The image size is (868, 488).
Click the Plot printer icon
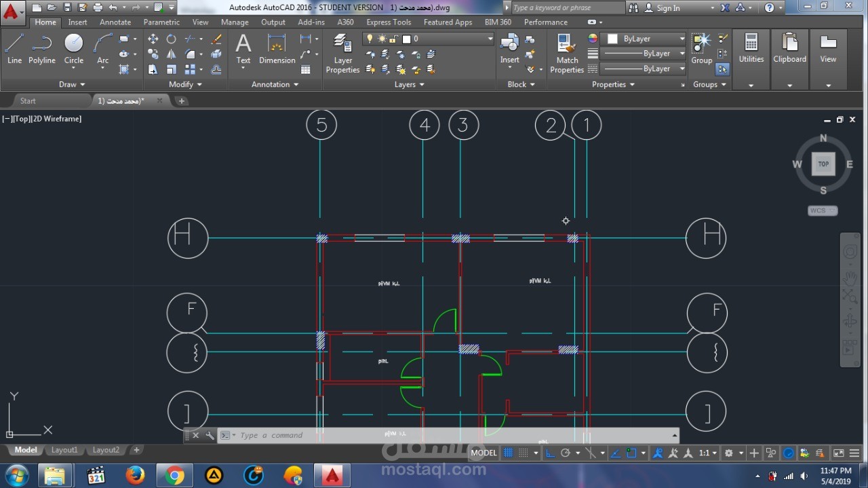(x=98, y=8)
